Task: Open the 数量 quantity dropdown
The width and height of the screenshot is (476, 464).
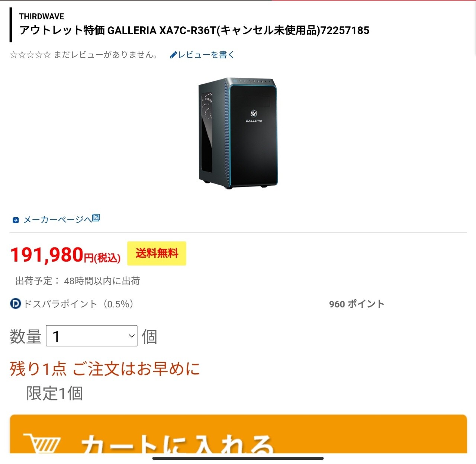Action: (91, 336)
